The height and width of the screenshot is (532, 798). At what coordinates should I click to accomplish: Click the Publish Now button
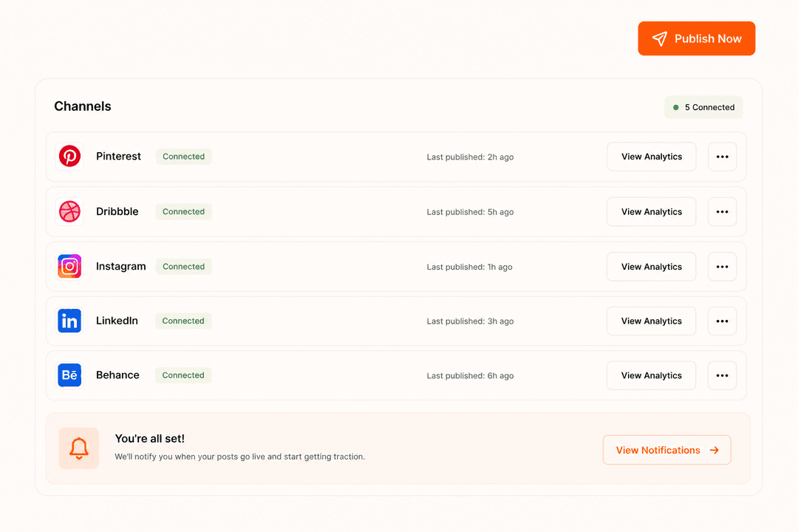pyautogui.click(x=696, y=38)
